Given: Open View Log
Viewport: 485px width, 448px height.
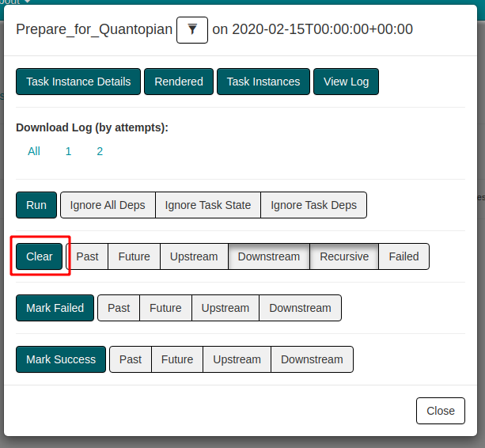Looking at the screenshot, I should coord(346,82).
